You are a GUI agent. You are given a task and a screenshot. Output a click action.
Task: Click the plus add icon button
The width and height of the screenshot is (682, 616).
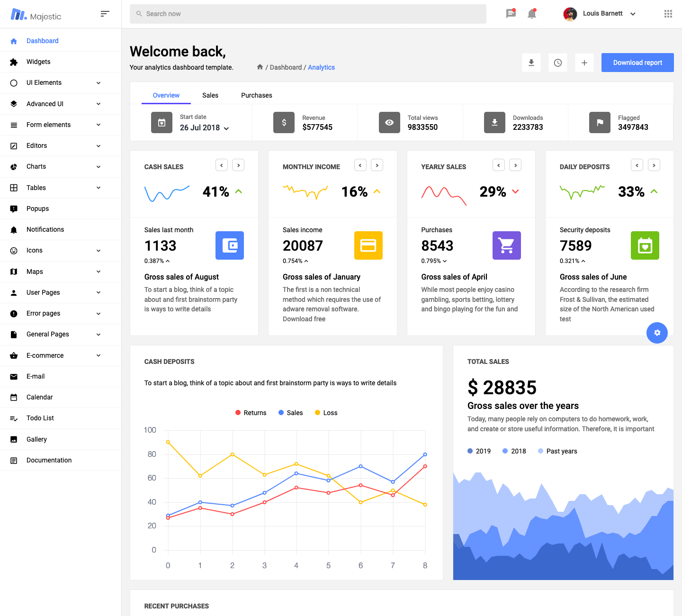click(x=584, y=63)
